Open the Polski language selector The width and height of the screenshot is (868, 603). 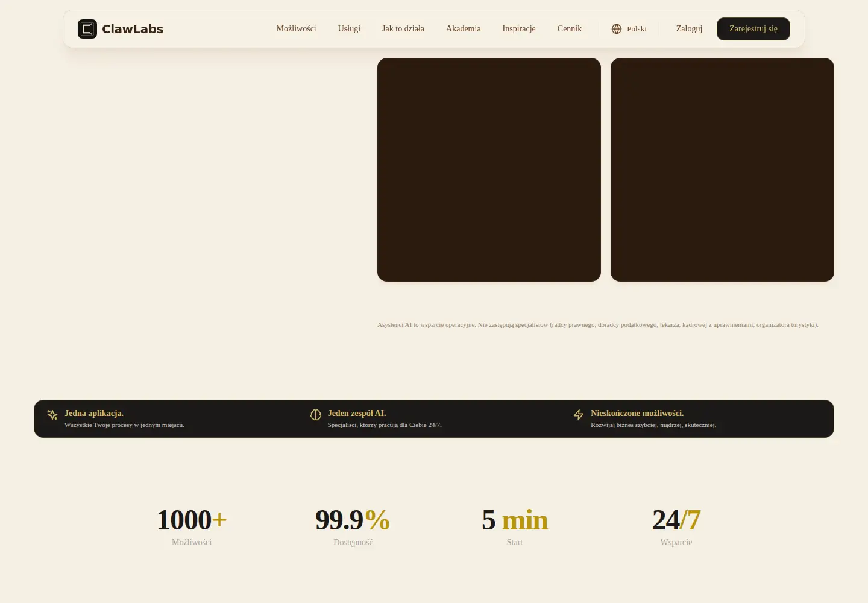(x=629, y=29)
